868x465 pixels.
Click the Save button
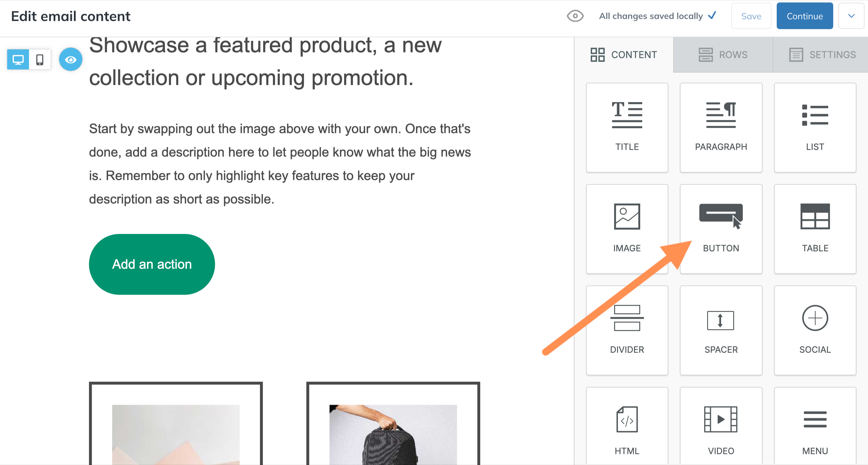[x=751, y=16]
